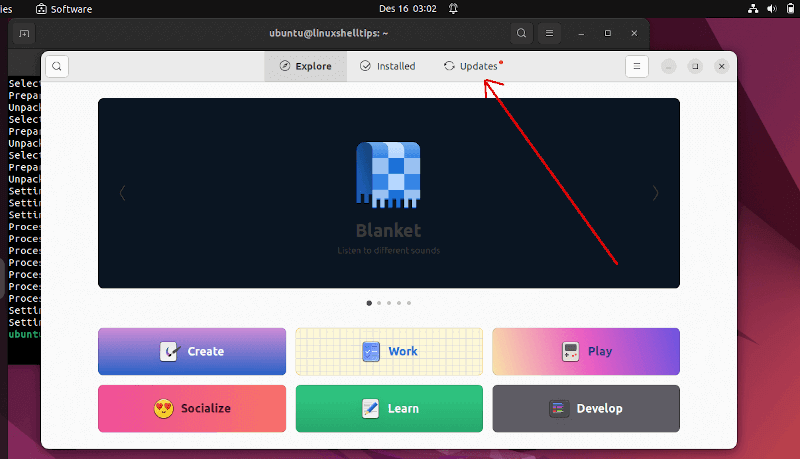This screenshot has width=800, height=459.
Task: Click the notification bell icon
Action: [x=453, y=9]
